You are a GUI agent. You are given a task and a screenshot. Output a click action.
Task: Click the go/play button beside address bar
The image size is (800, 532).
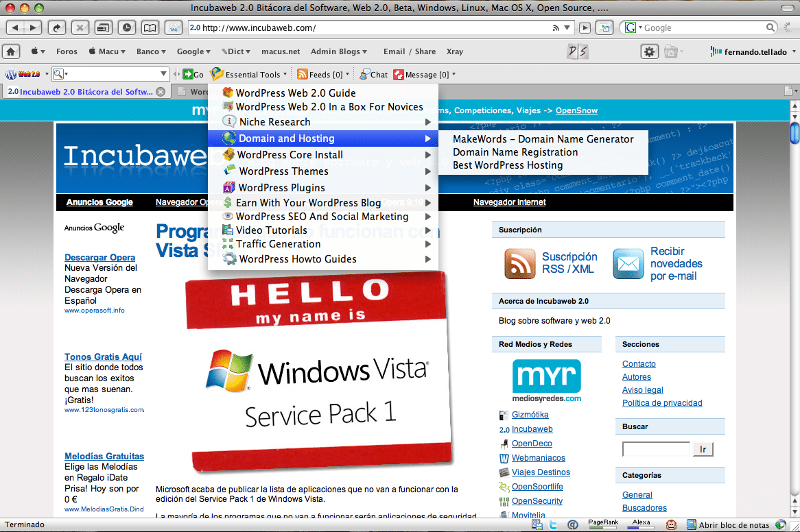tap(585, 28)
